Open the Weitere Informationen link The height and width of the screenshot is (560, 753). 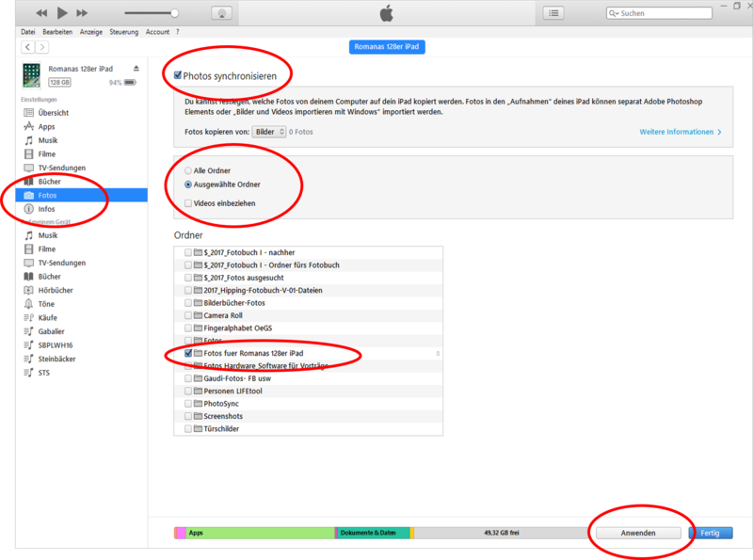[x=680, y=132]
